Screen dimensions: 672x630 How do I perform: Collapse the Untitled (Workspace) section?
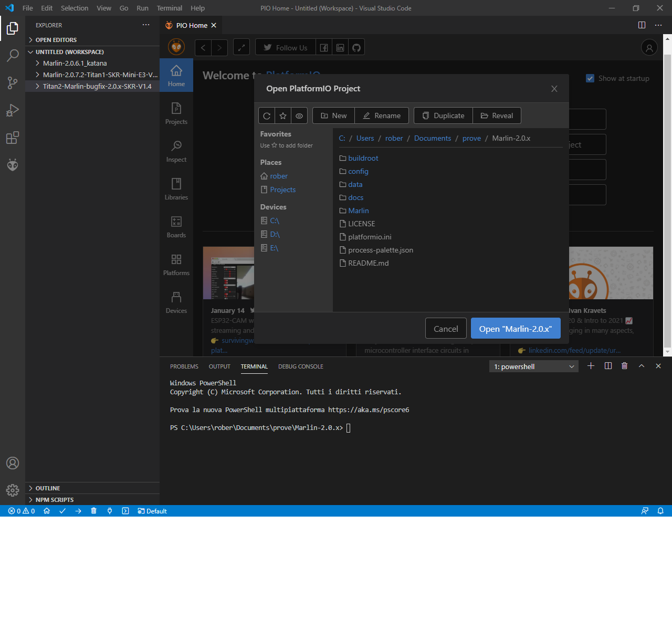(92, 52)
